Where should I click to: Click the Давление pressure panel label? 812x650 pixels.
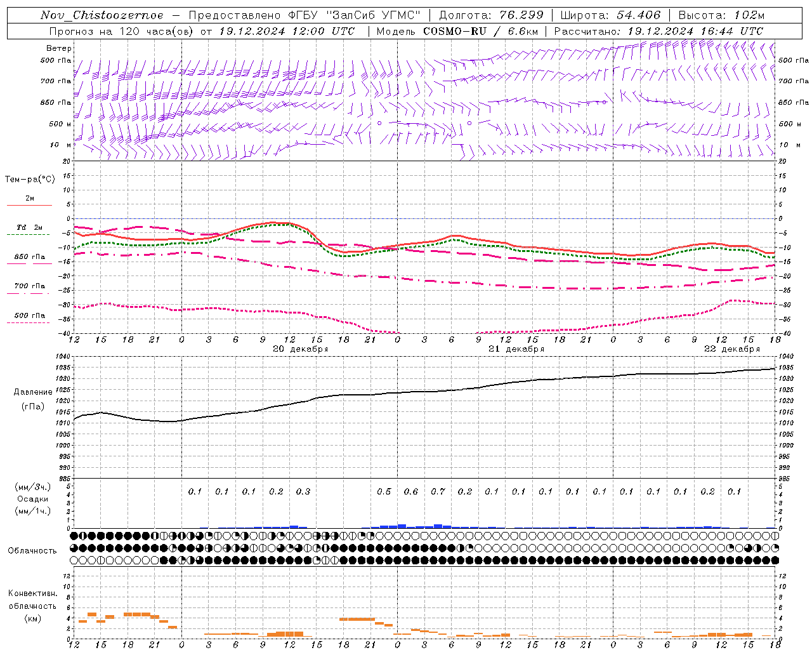pyautogui.click(x=33, y=392)
